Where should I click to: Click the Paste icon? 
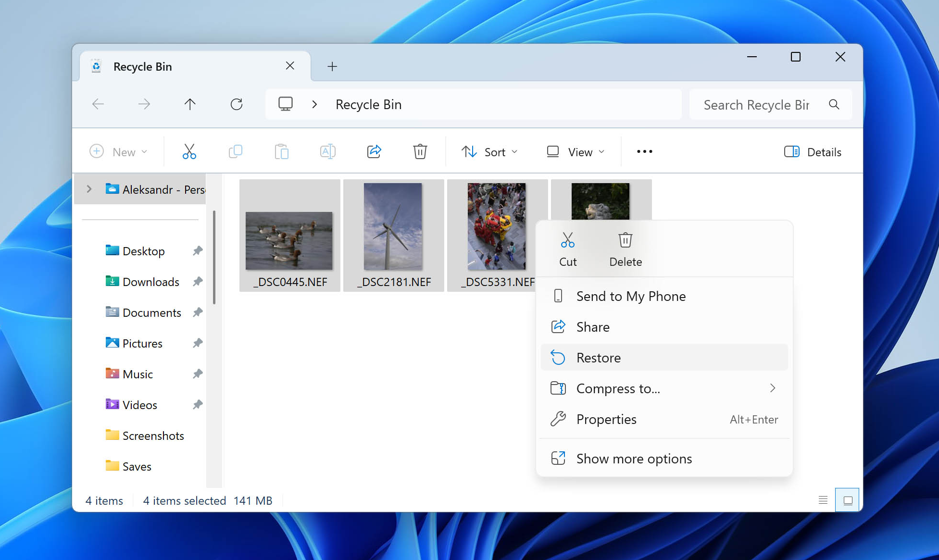click(282, 151)
